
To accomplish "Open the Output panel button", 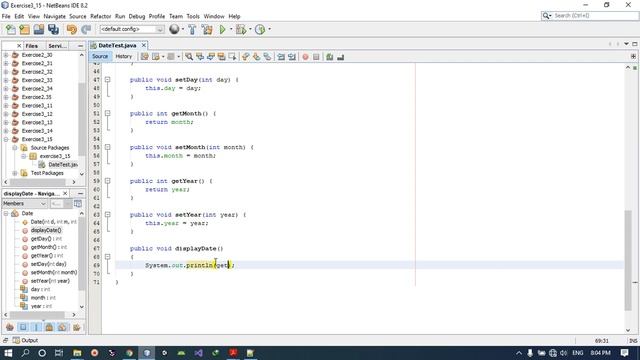I will 25,340.
